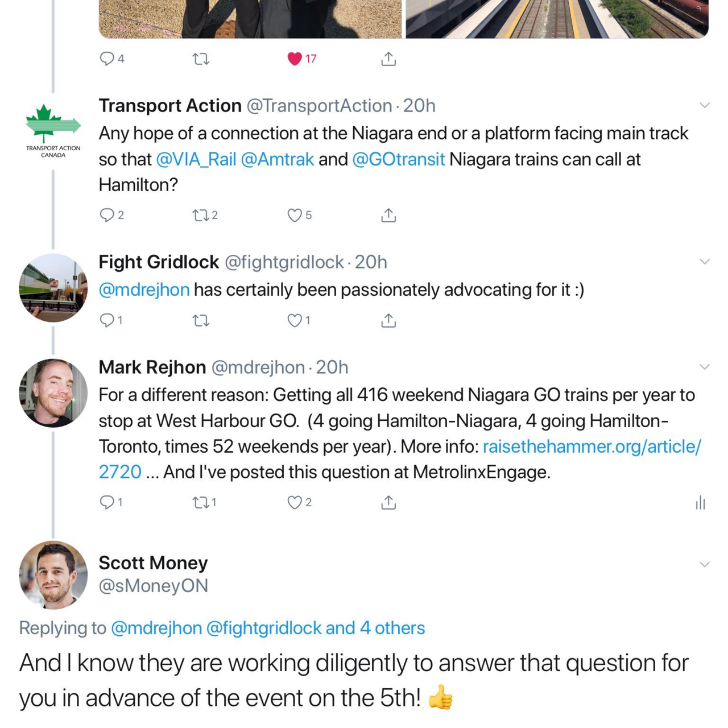Unlike the top tweet with 17 likes
Screen dimensions: 728x728
[295, 59]
